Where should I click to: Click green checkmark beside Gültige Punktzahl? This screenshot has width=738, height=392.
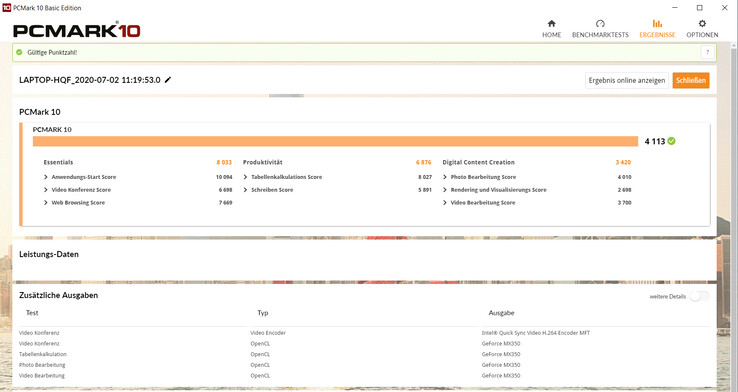[x=19, y=52]
